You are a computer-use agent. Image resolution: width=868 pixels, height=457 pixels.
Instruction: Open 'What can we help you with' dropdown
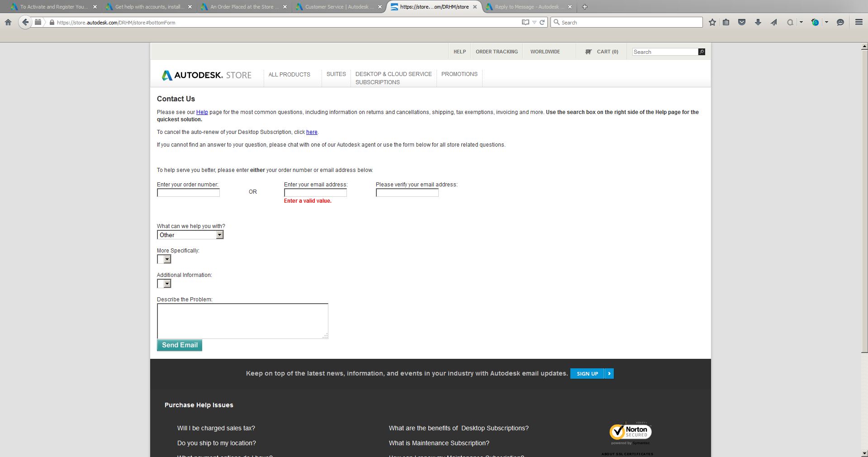tap(190, 235)
